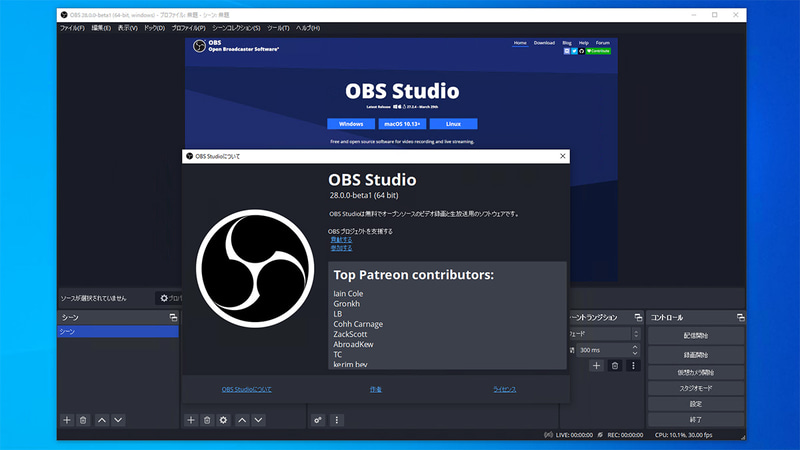Add a source with the sources plus icon
Screen dimensions: 800x450
click(x=191, y=420)
